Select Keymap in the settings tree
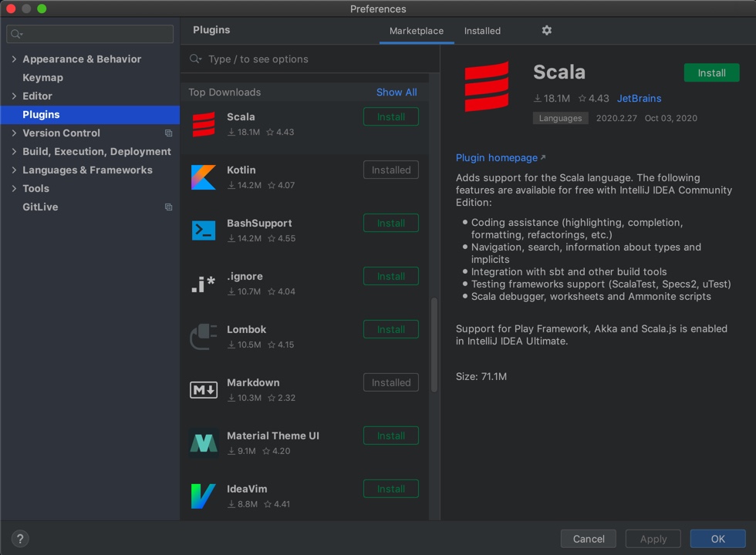 coord(42,78)
